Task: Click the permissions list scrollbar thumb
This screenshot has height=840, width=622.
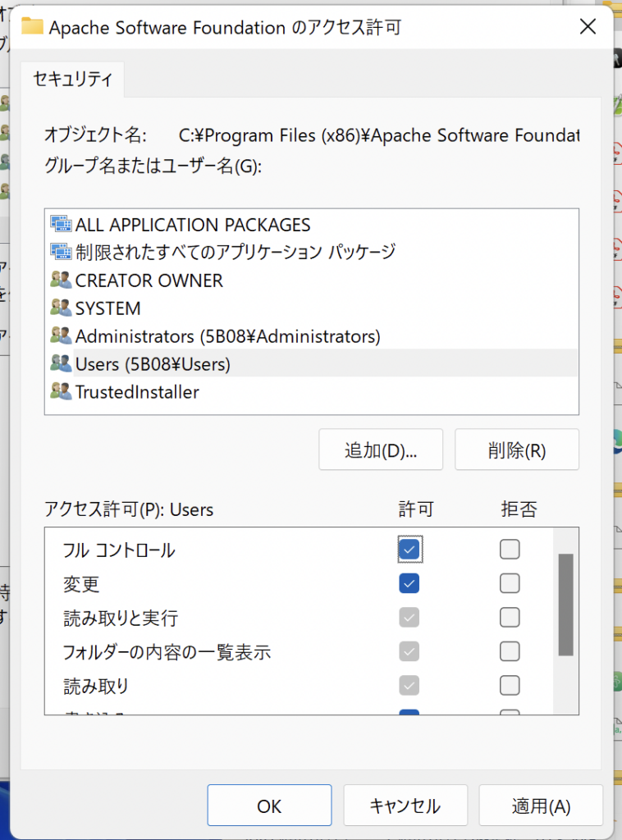Action: click(x=565, y=605)
